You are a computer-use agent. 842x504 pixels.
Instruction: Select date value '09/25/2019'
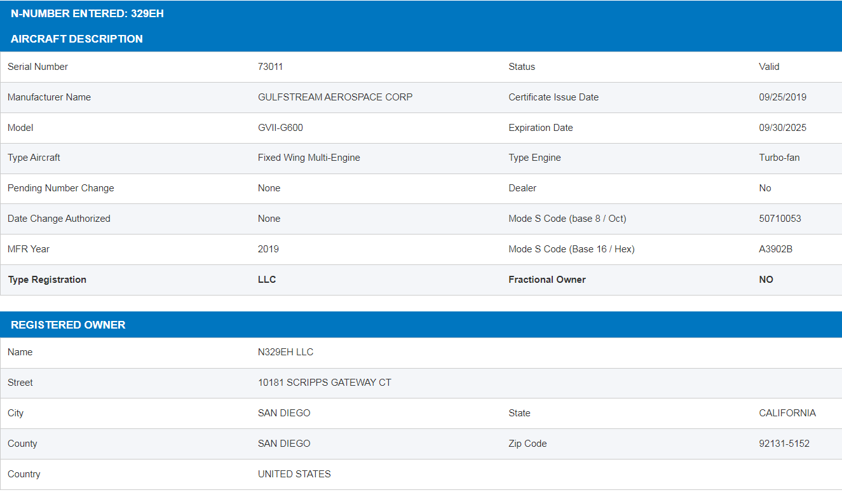782,97
